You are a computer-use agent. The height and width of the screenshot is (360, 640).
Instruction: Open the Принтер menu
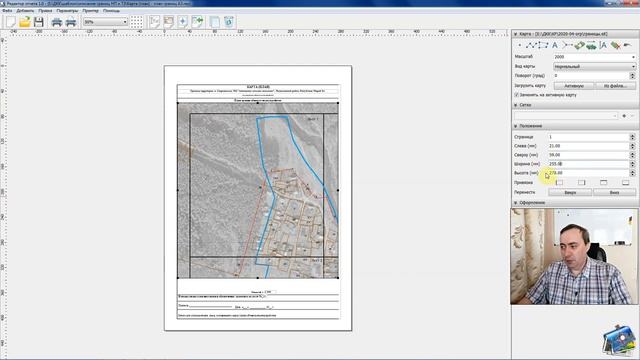pyautogui.click(x=90, y=11)
